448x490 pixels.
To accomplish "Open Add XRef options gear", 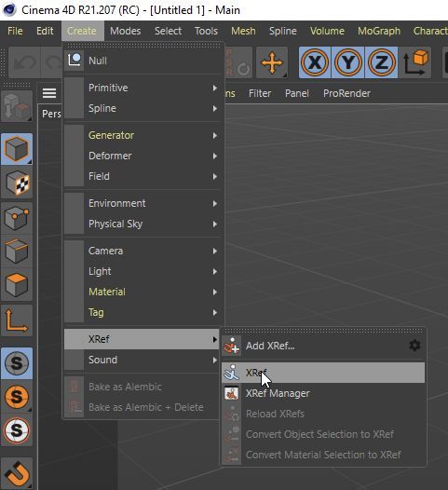I will pyautogui.click(x=414, y=346).
